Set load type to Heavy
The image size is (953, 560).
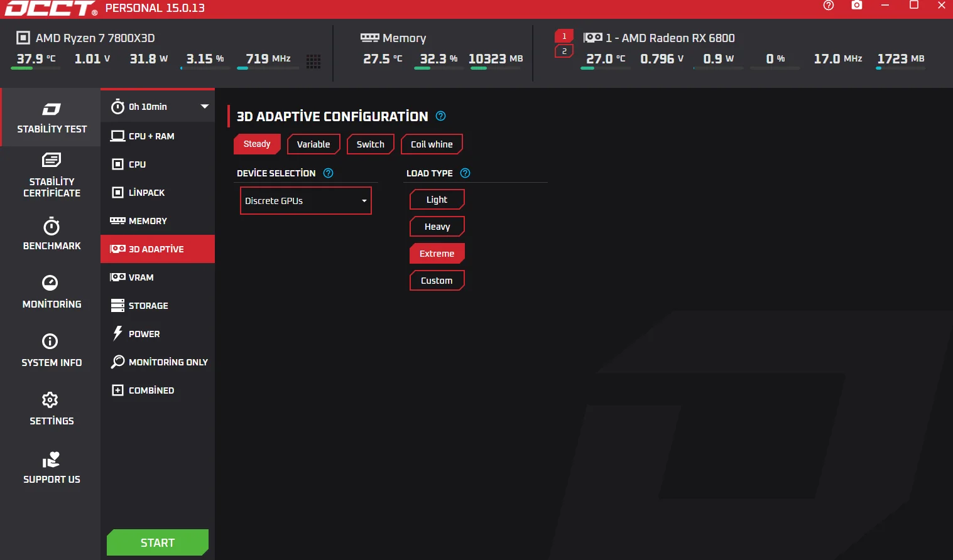437,227
